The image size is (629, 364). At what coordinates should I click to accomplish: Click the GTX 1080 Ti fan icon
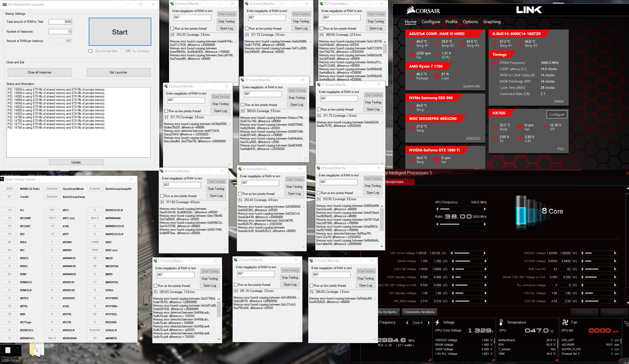tap(437, 160)
